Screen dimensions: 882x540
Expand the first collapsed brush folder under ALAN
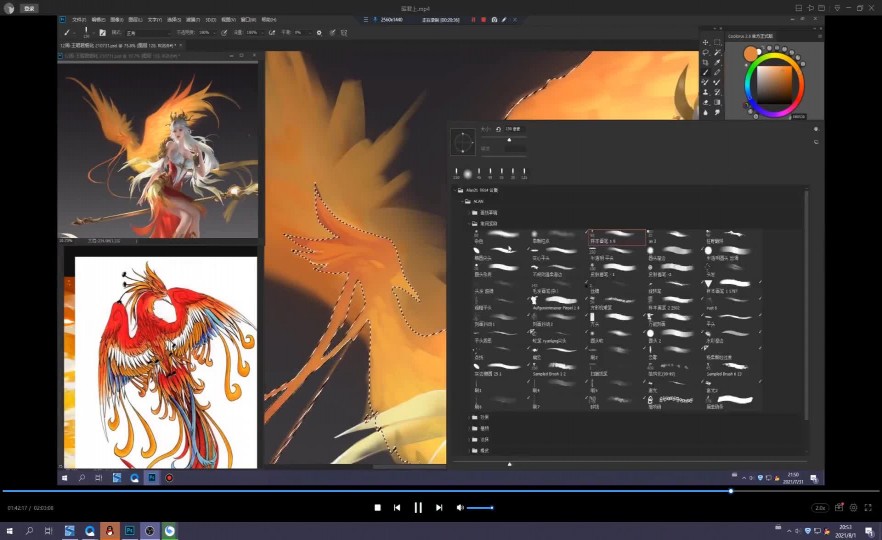(x=469, y=213)
